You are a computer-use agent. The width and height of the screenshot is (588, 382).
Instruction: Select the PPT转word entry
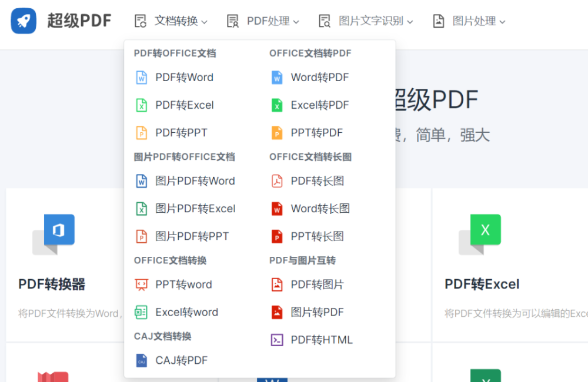[183, 284]
